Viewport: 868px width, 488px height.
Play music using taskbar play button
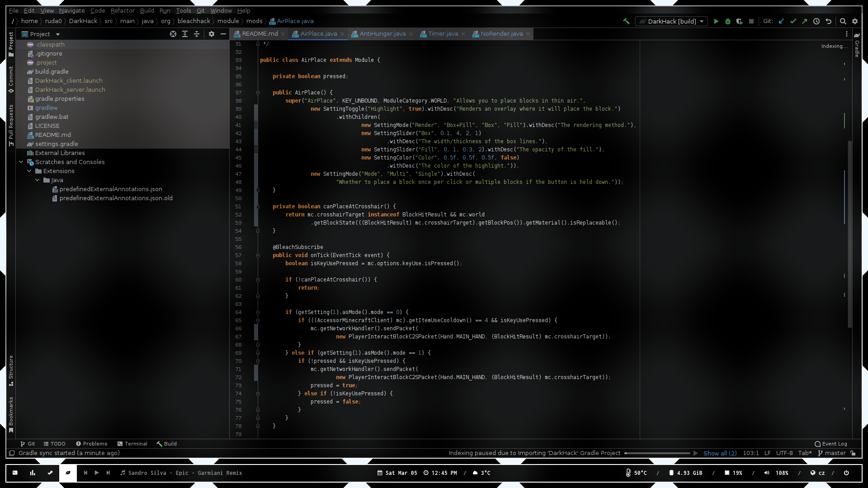[x=97, y=473]
